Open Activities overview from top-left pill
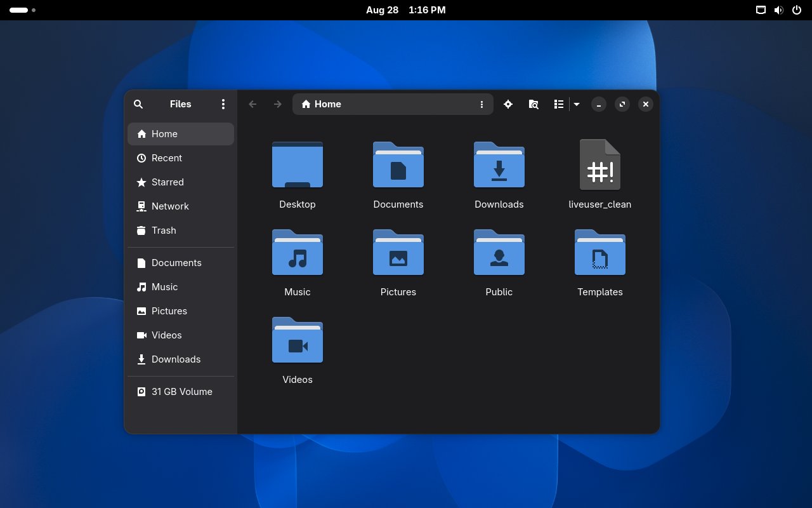This screenshot has width=812, height=508. (22, 10)
